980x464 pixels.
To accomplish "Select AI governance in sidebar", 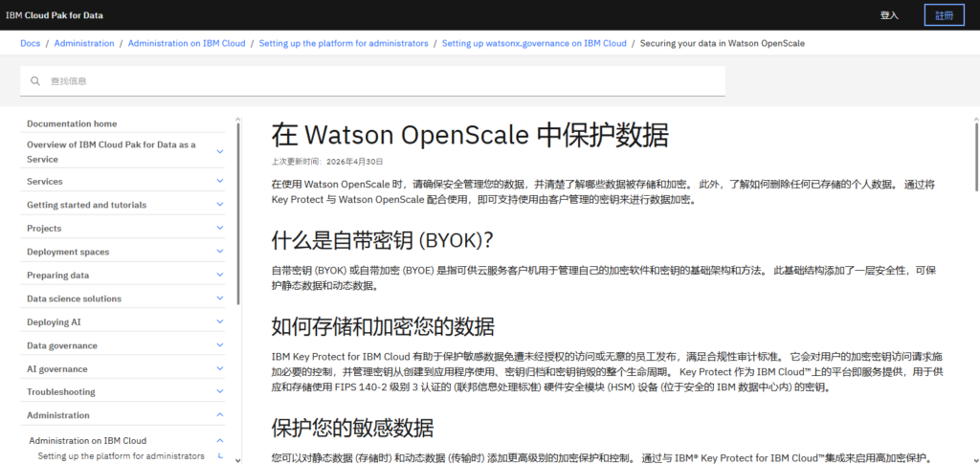I will (57, 369).
